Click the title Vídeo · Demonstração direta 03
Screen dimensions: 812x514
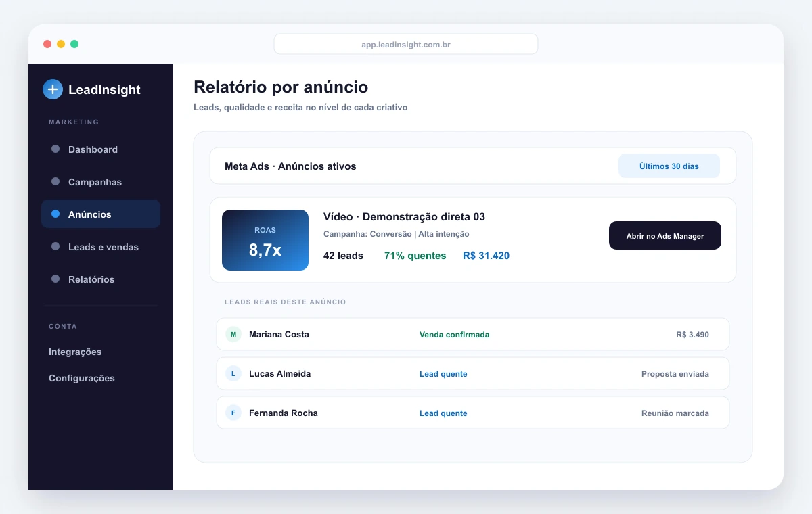point(404,217)
